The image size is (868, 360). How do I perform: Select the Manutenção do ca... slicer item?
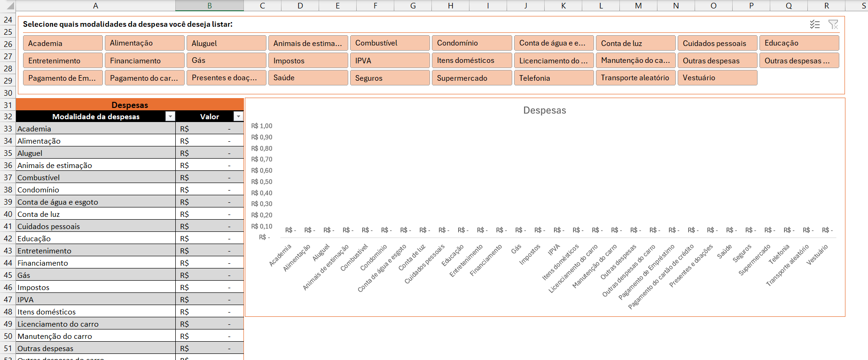tap(635, 61)
